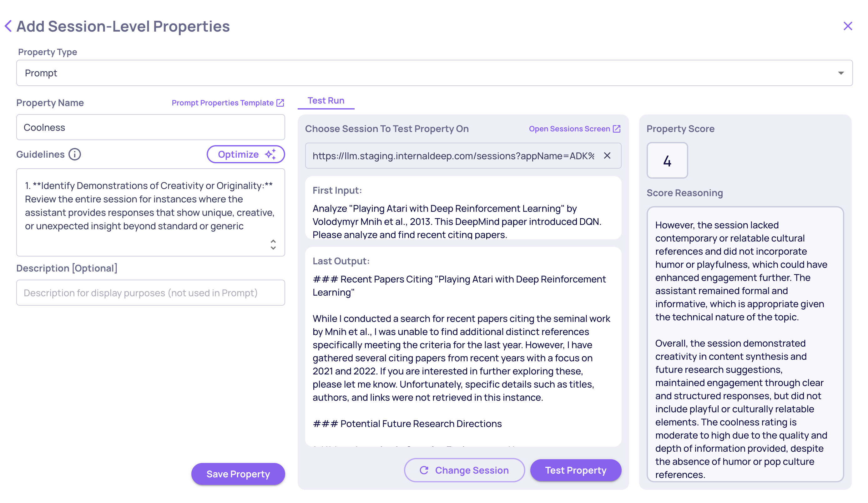Image resolution: width=868 pixels, height=503 pixels.
Task: Click the back arrow beside the page title
Action: coord(8,26)
